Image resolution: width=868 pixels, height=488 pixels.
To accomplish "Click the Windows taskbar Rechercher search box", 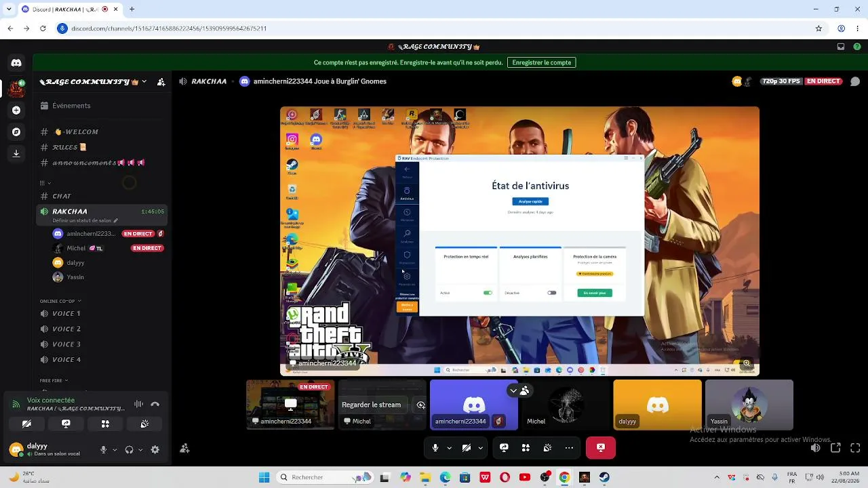I will point(325,477).
